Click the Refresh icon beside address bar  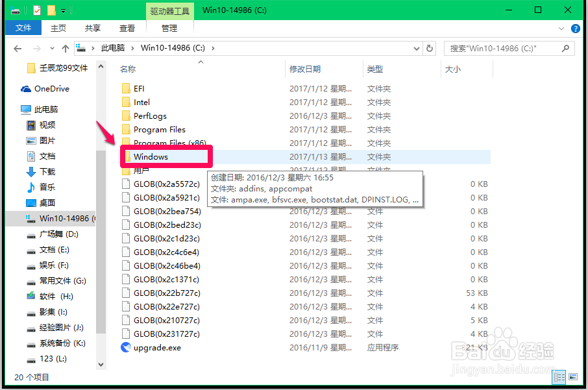click(x=429, y=48)
